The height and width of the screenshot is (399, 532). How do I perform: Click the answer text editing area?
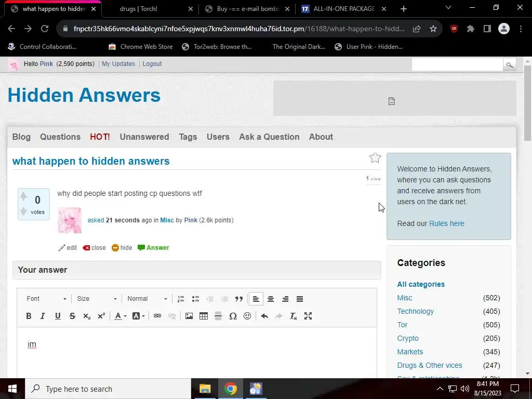pos(197,352)
